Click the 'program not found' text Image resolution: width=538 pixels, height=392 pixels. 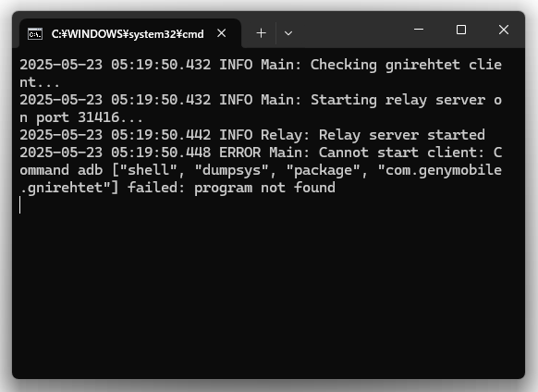[x=264, y=188]
